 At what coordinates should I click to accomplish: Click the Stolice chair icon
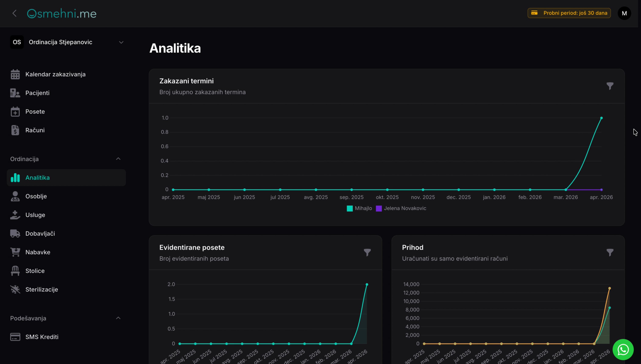pyautogui.click(x=15, y=271)
